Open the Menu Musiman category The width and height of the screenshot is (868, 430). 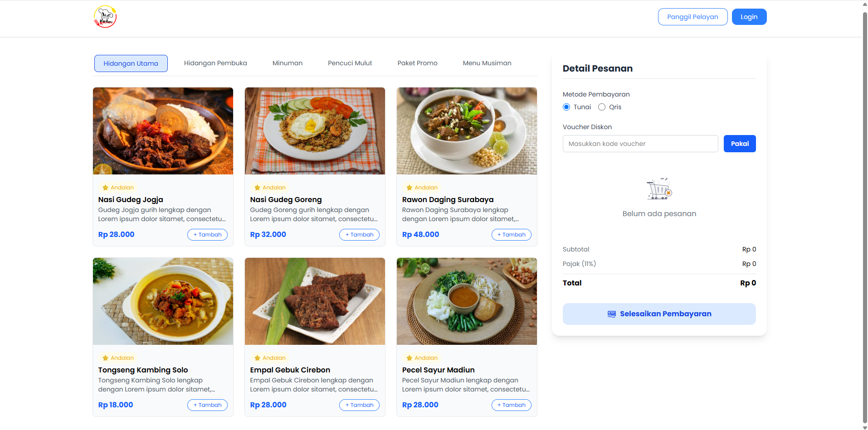487,63
